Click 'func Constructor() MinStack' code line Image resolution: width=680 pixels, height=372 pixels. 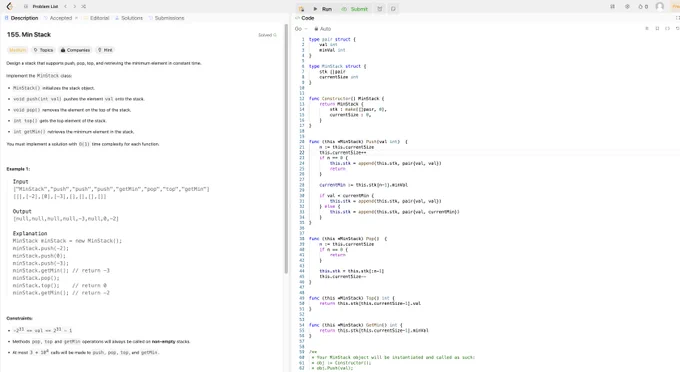(346, 98)
